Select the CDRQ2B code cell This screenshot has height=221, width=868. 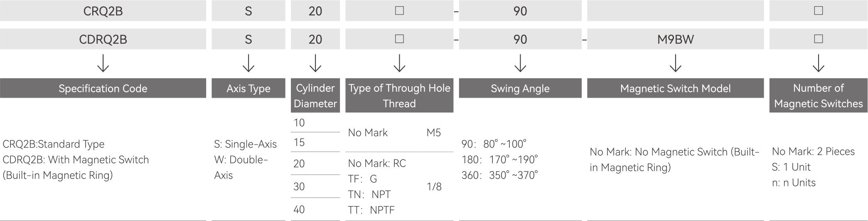pyautogui.click(x=103, y=39)
